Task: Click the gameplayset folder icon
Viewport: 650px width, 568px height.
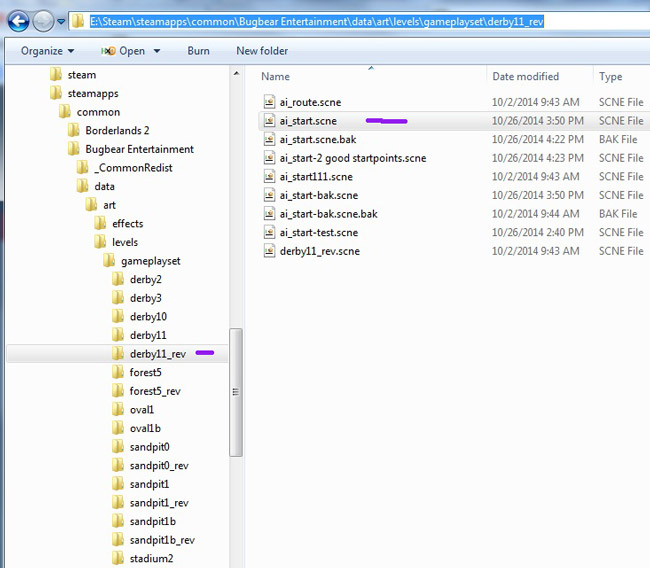Action: click(109, 261)
